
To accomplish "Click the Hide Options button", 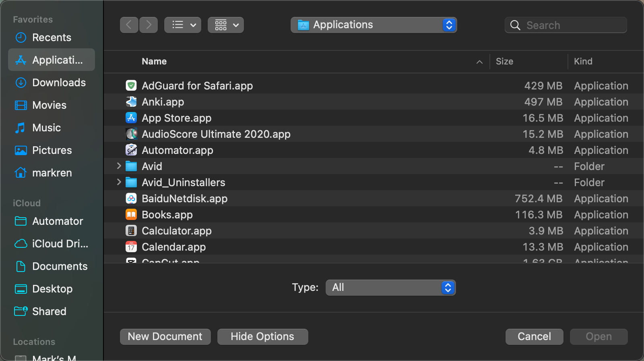I will pos(262,336).
